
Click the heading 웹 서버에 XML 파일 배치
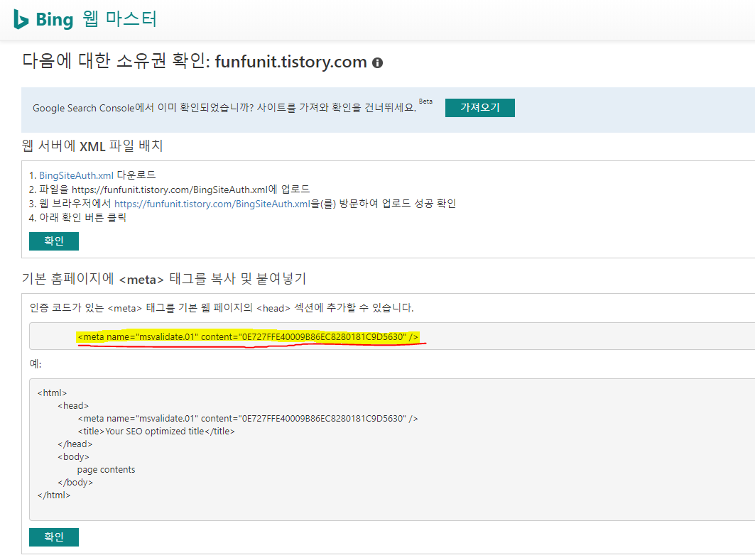[x=92, y=146]
